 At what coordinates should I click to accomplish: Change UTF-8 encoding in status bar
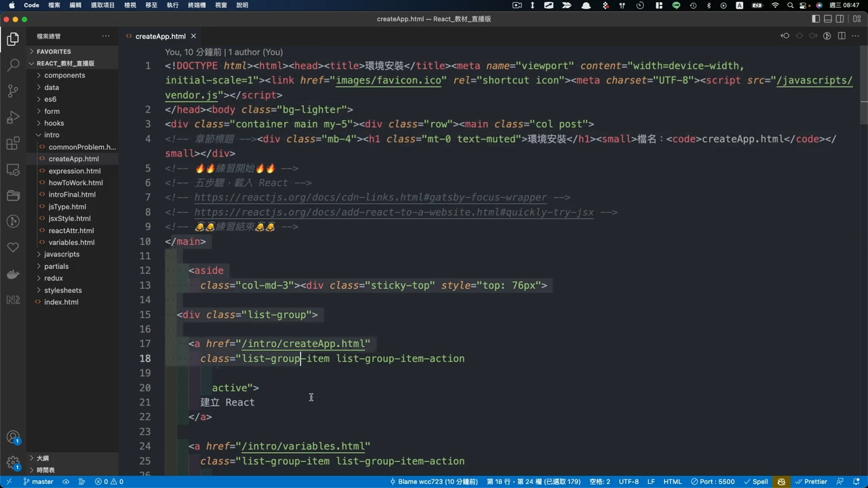629,481
